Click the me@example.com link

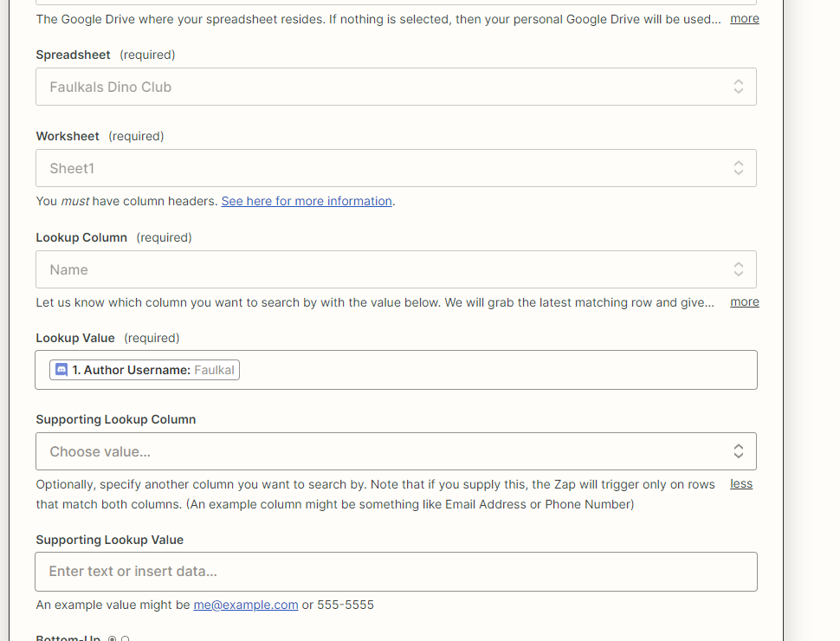click(x=246, y=605)
